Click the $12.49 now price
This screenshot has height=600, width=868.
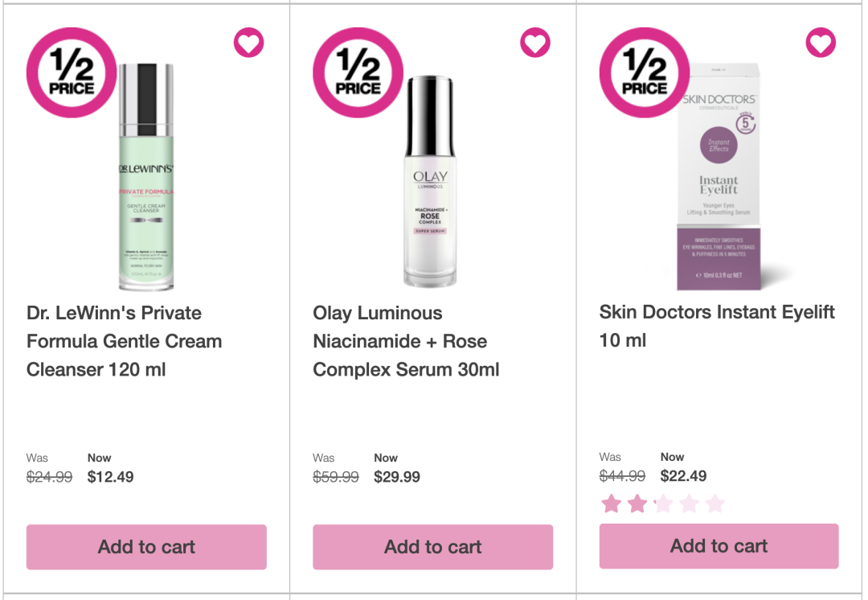coord(110,477)
